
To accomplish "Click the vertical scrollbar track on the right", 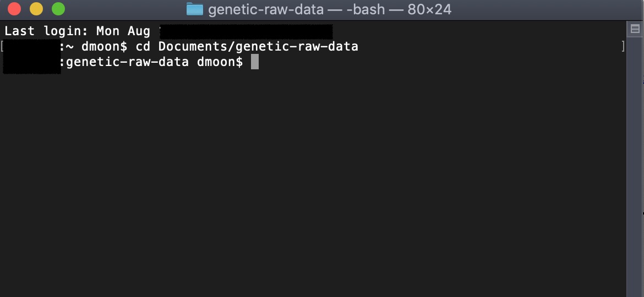I will (635, 164).
